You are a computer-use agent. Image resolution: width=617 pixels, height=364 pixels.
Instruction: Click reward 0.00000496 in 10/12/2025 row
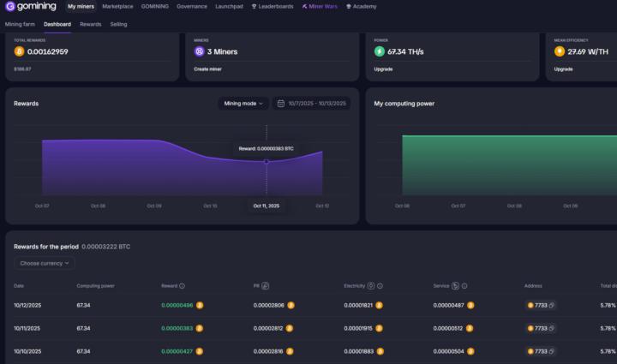coord(177,306)
